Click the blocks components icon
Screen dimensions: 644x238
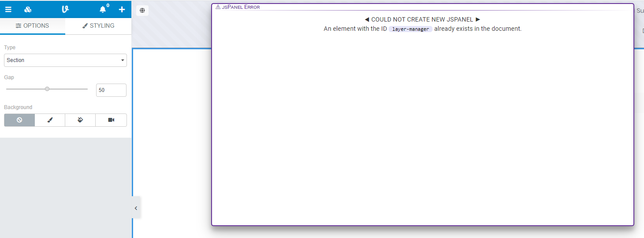pyautogui.click(x=28, y=9)
